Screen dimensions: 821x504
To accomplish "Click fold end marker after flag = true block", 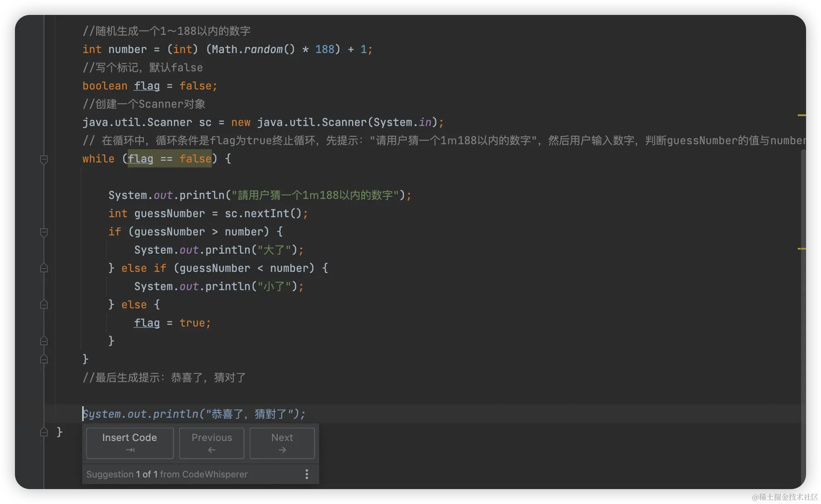I will 44,341.
